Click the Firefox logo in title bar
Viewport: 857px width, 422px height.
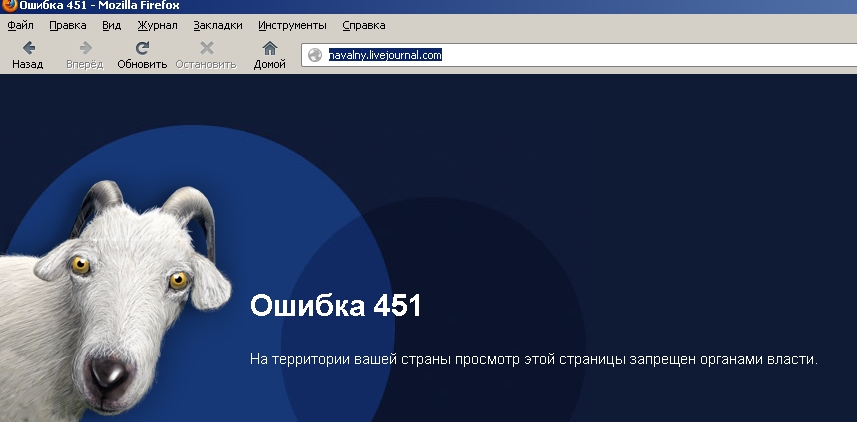pyautogui.click(x=9, y=6)
